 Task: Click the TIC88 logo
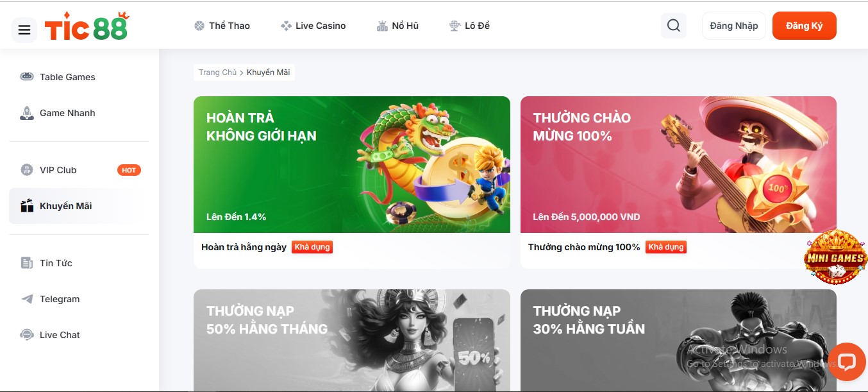[x=87, y=26]
